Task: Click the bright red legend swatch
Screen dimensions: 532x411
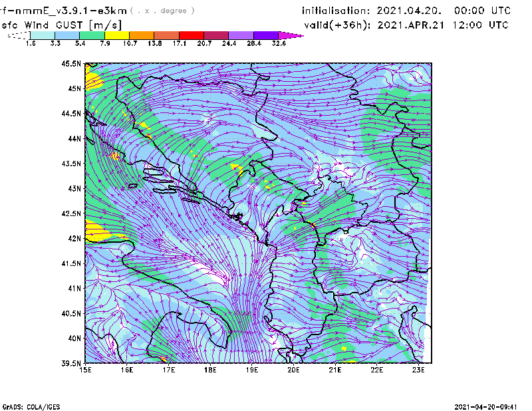Action: coord(192,35)
